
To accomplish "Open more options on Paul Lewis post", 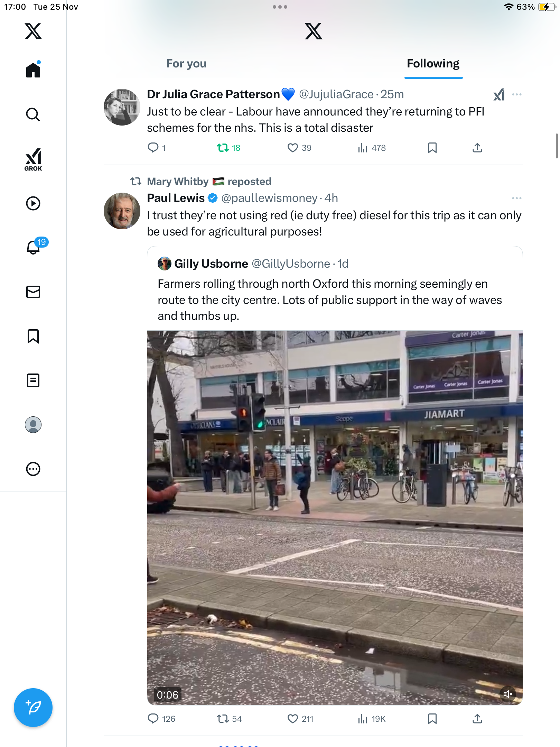I will (x=517, y=198).
